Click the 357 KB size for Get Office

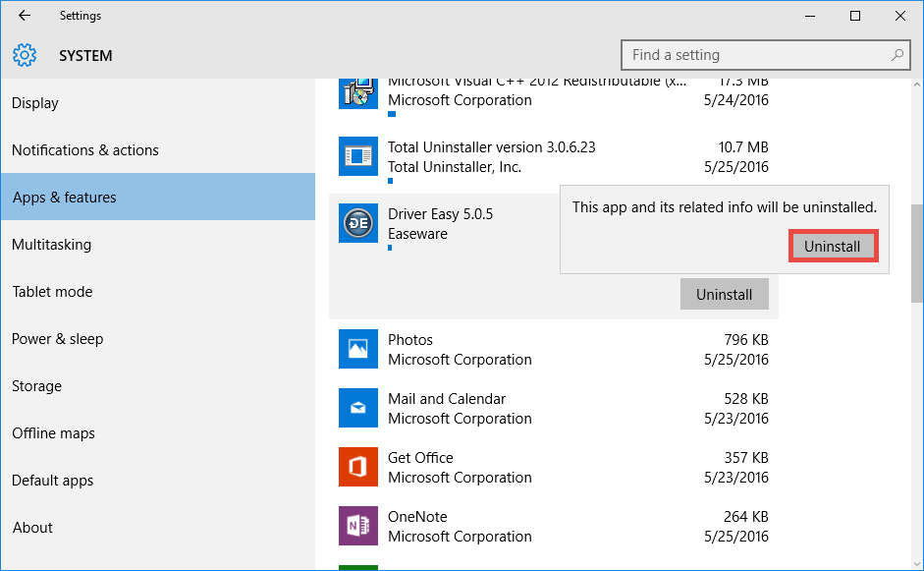(746, 458)
